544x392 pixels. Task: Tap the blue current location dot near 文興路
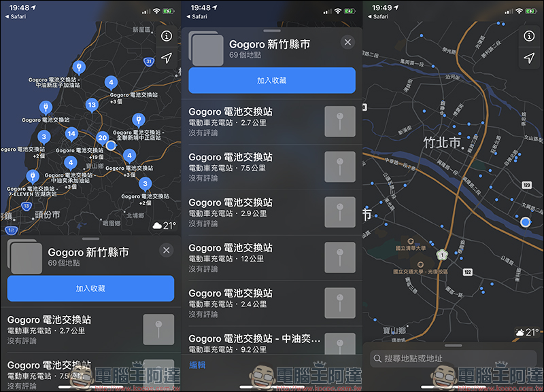point(525,222)
